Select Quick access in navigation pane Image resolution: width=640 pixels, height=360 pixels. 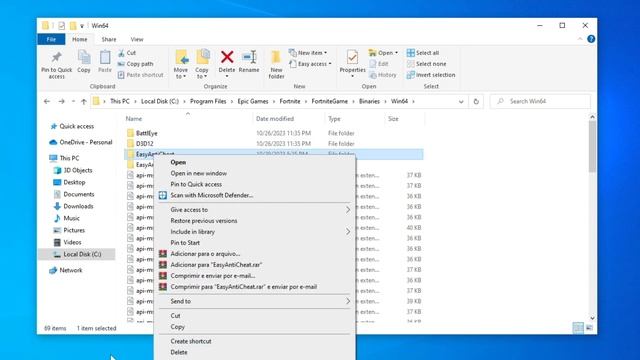coord(76,126)
